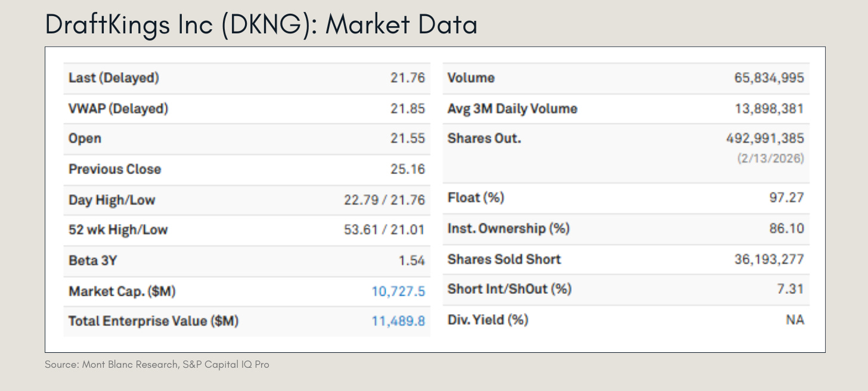868x391 pixels.
Task: Click the 'Float (%)' label
Action: pos(476,197)
